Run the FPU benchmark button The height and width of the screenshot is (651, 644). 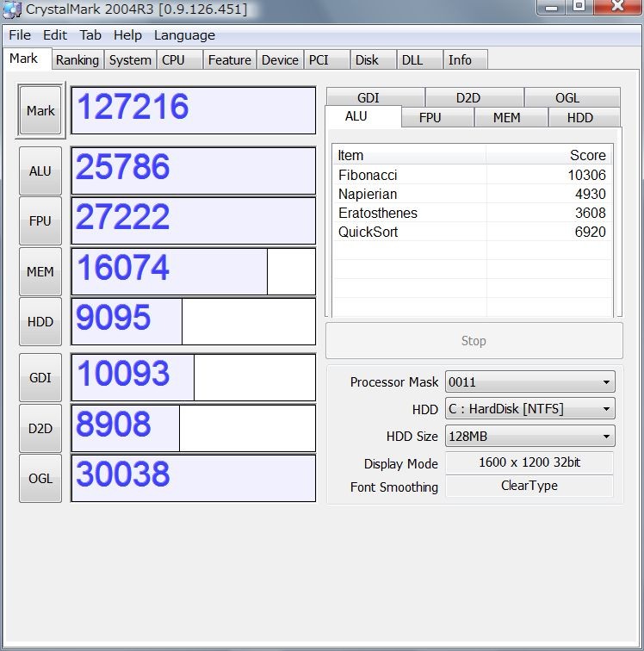click(40, 220)
